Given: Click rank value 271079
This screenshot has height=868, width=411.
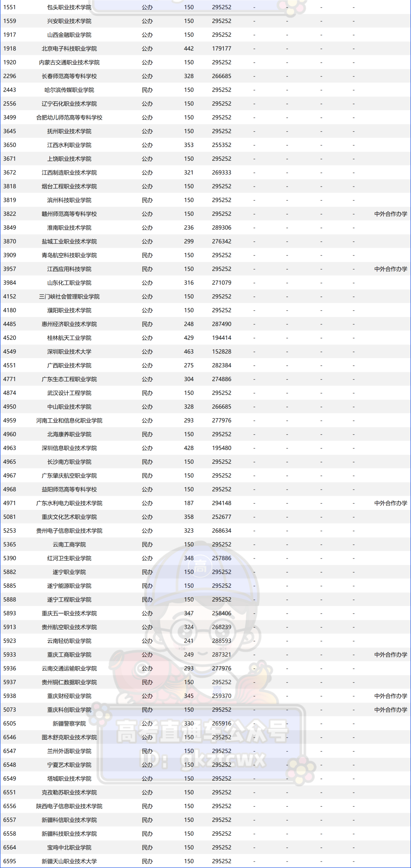Looking at the screenshot, I should pyautogui.click(x=222, y=282).
